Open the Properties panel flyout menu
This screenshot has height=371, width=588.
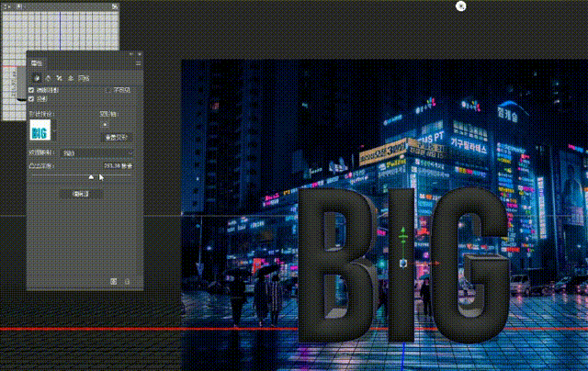[138, 63]
